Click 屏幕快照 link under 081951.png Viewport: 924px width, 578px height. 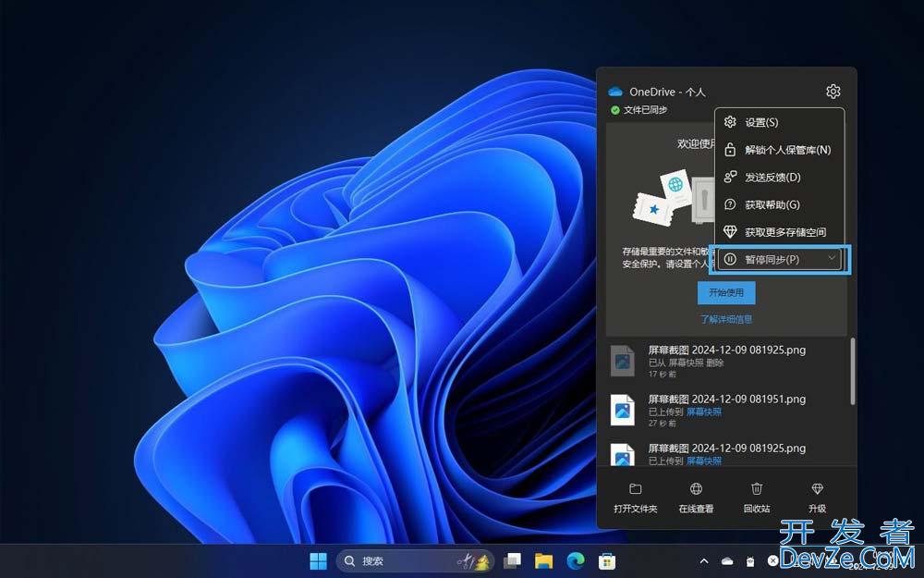703,412
